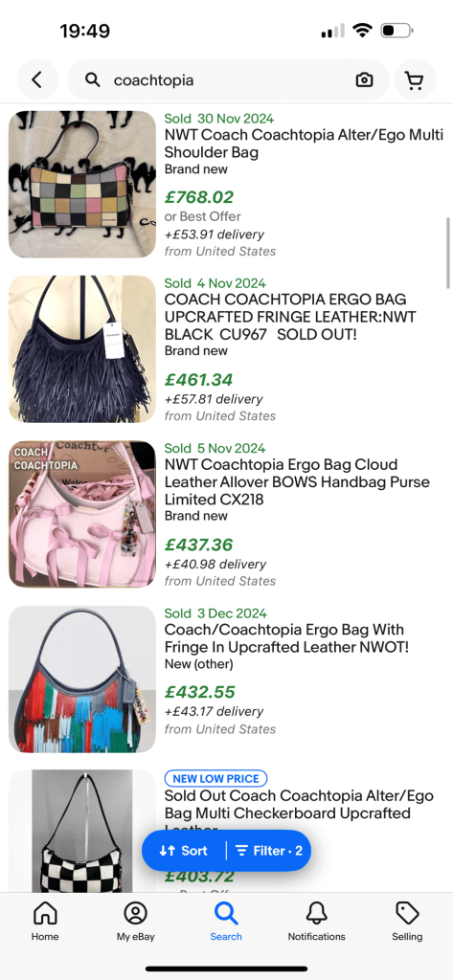The width and height of the screenshot is (453, 980).
Task: Open the Sort options
Action: (183, 851)
